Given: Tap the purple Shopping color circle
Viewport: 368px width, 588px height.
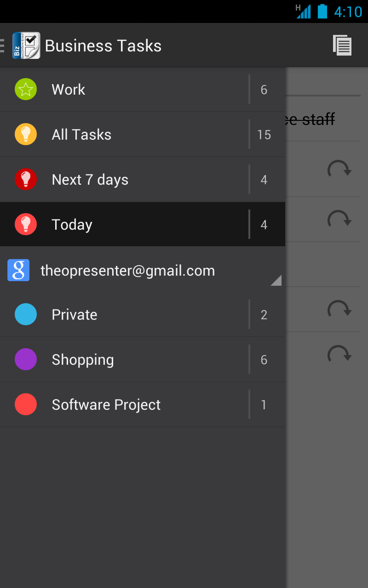Looking at the screenshot, I should click(x=26, y=360).
